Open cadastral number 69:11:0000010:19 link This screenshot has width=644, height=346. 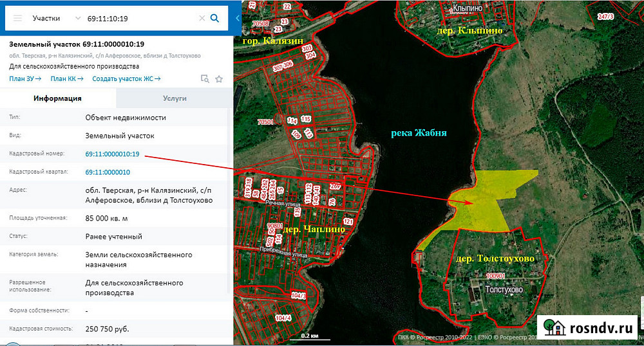[112, 154]
